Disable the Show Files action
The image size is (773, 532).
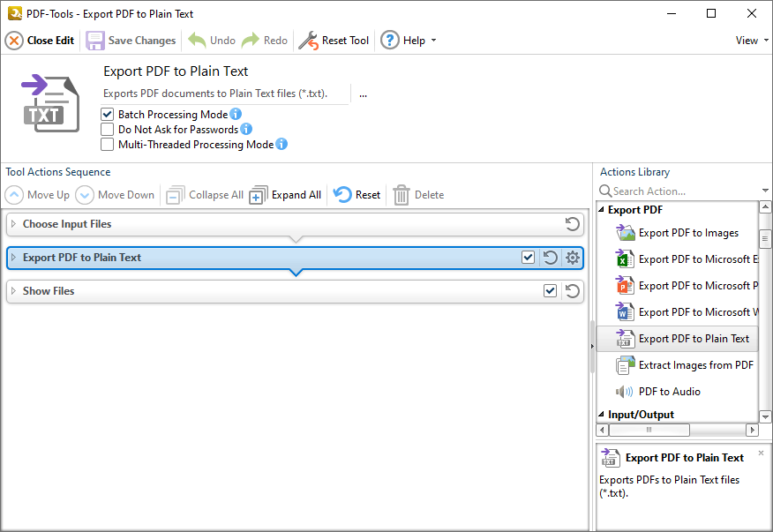coord(550,291)
